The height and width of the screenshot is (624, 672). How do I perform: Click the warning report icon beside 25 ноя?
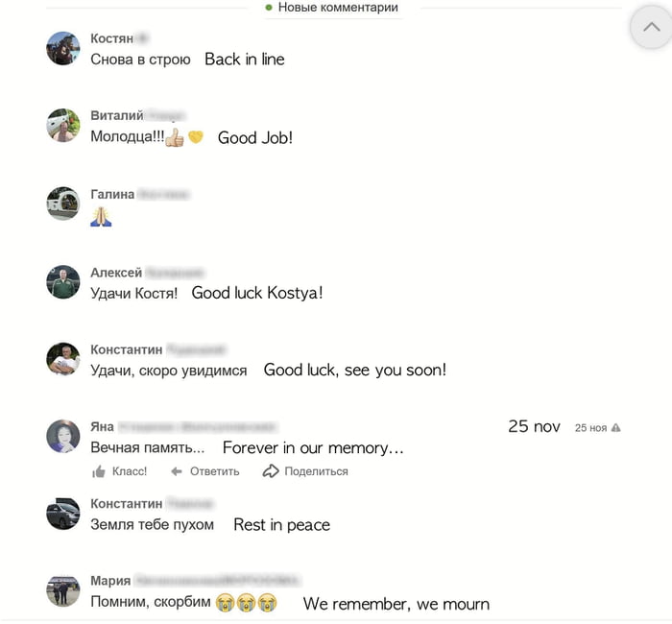[x=616, y=428]
